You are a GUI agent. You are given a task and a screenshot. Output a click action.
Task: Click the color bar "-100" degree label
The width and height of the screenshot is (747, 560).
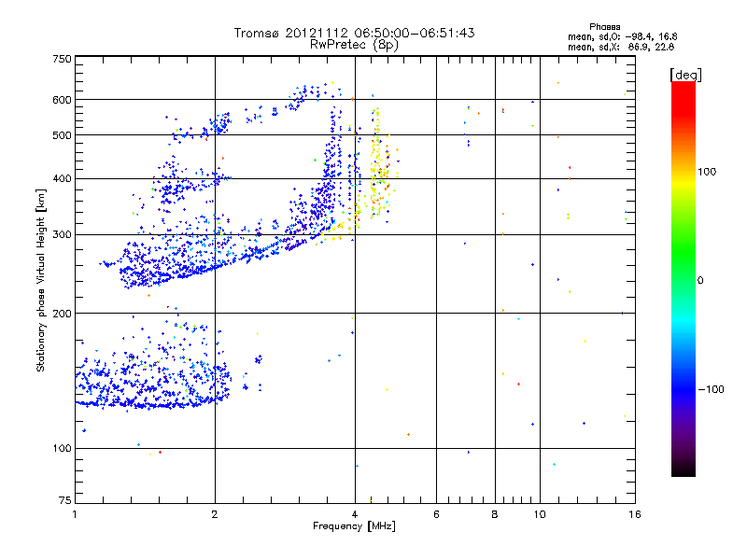point(711,389)
